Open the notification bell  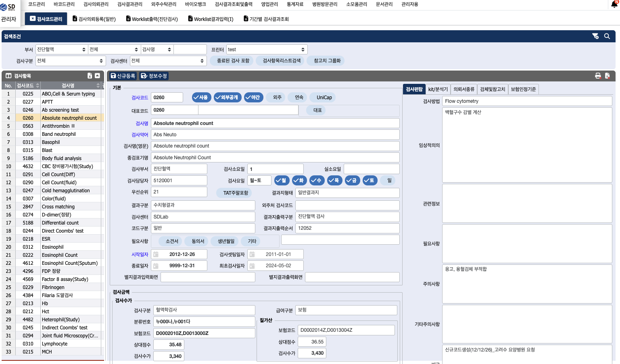coord(615,4)
